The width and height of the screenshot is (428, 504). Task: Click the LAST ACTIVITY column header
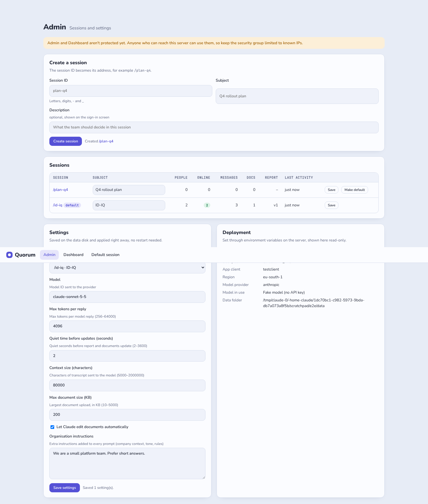click(x=299, y=178)
